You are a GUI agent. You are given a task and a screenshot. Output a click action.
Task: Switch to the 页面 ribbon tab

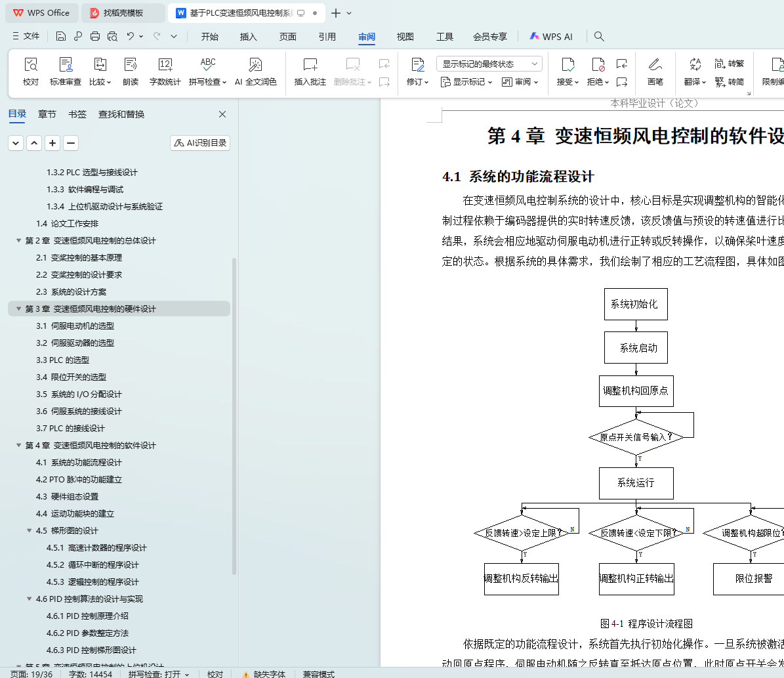tap(287, 37)
